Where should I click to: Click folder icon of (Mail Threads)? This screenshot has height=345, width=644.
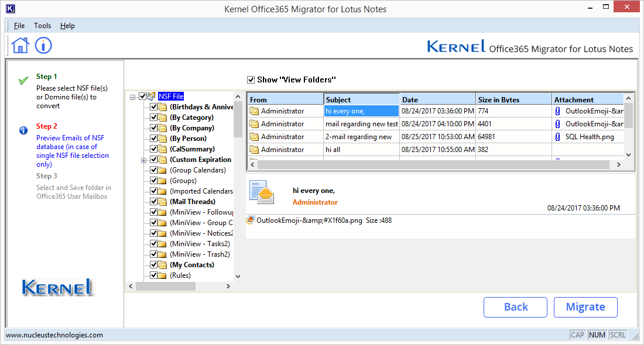pos(163,202)
